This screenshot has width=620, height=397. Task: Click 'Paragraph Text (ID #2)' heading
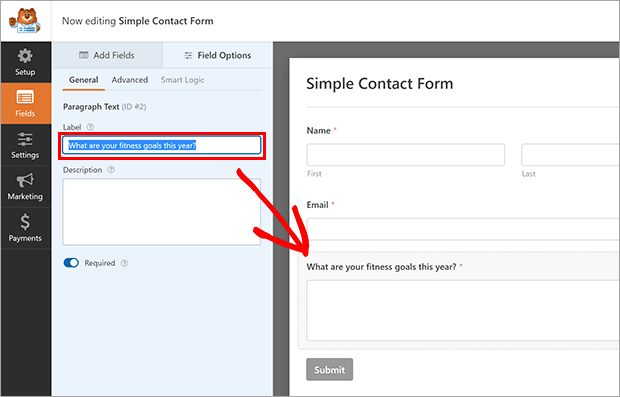click(104, 107)
